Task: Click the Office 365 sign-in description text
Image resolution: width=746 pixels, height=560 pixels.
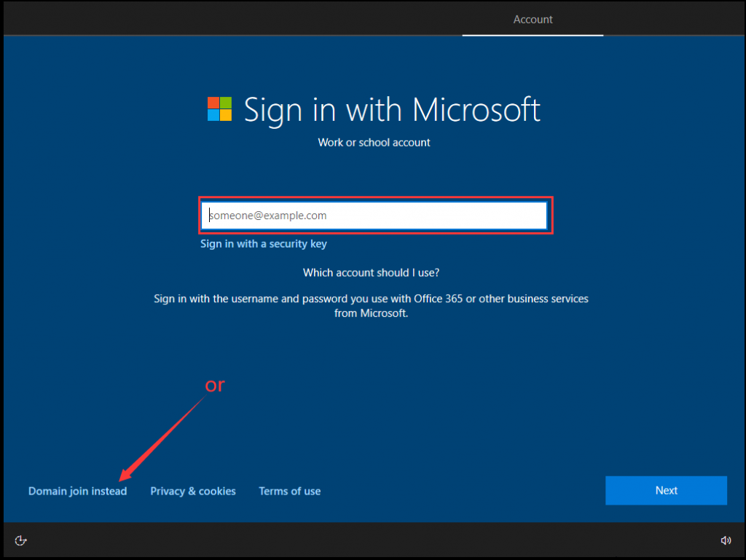Action: pyautogui.click(x=371, y=306)
